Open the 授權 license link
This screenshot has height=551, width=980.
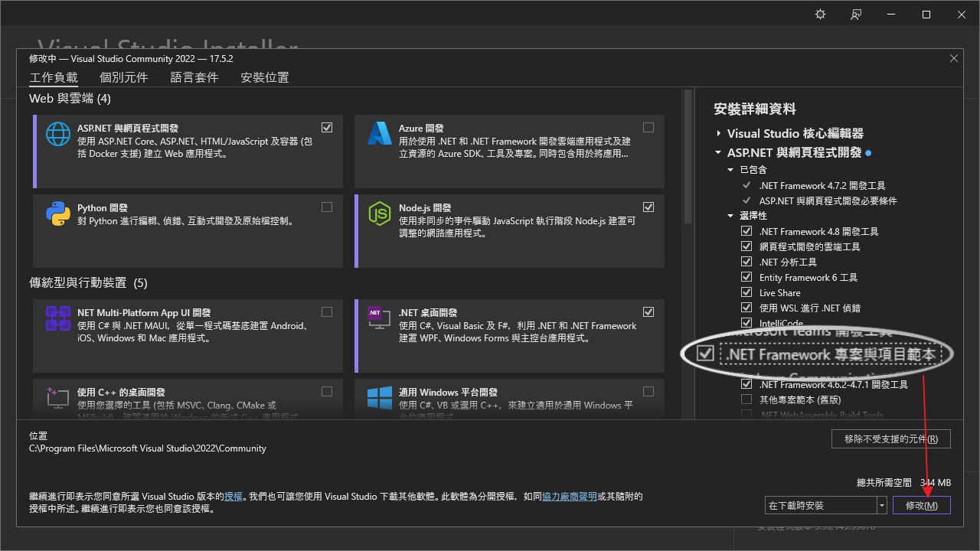click(x=234, y=497)
